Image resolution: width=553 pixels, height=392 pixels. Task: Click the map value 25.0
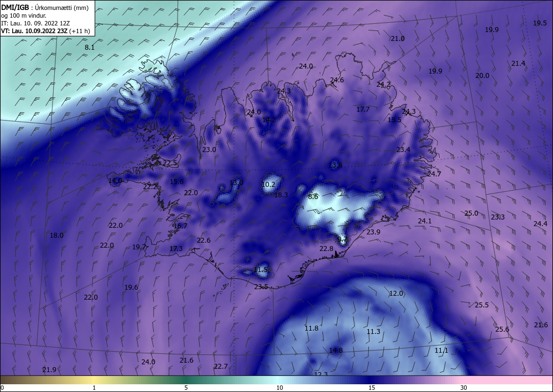tap(471, 213)
